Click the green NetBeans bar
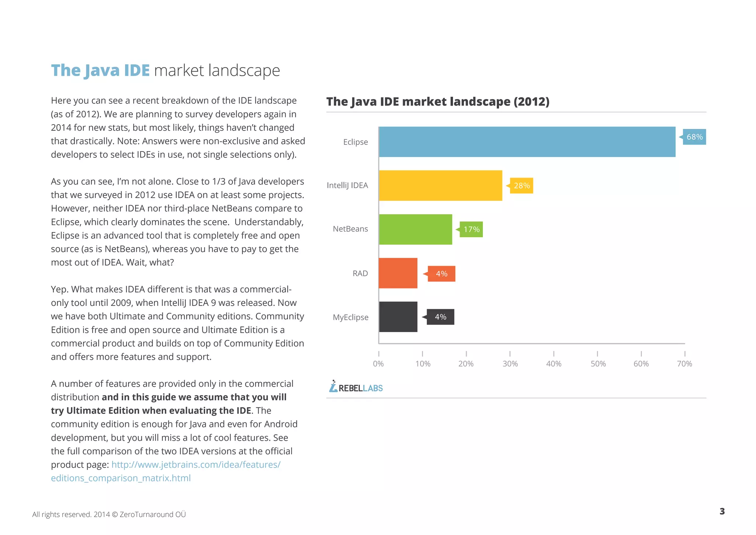The width and height of the screenshot is (756, 535). pos(415,229)
